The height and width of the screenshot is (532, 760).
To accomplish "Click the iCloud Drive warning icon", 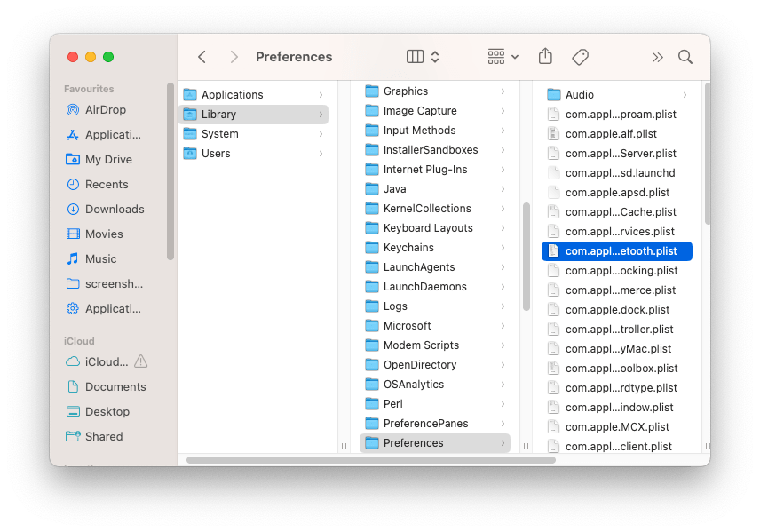I will coord(141,362).
